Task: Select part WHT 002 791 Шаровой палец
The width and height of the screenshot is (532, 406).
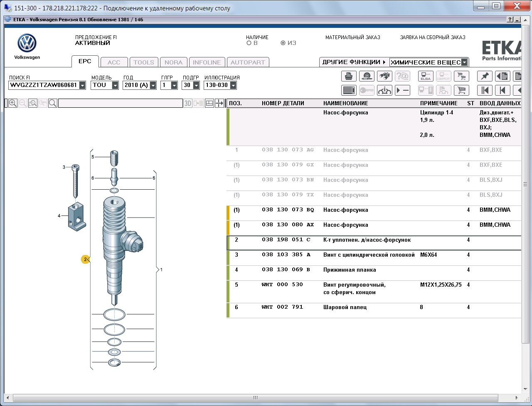Action: click(x=374, y=310)
